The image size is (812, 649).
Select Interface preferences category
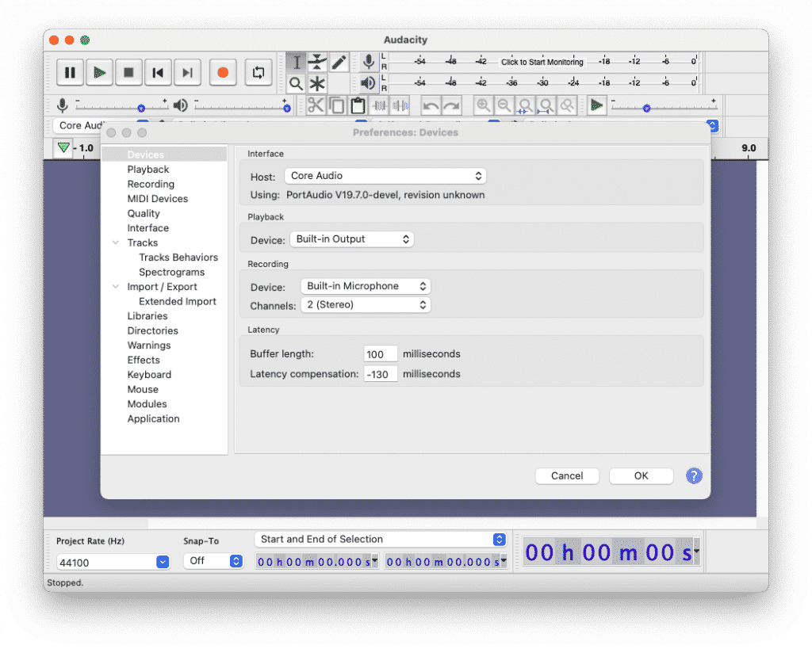[148, 227]
